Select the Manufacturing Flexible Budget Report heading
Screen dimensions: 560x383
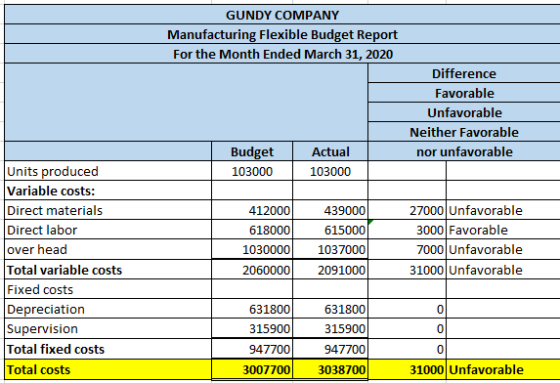tap(282, 35)
